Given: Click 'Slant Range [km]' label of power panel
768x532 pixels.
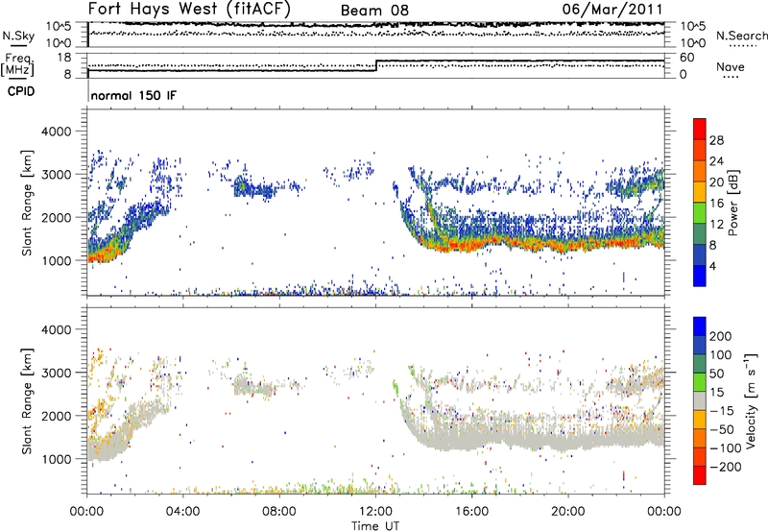Looking at the screenshot, I should pyautogui.click(x=27, y=203).
